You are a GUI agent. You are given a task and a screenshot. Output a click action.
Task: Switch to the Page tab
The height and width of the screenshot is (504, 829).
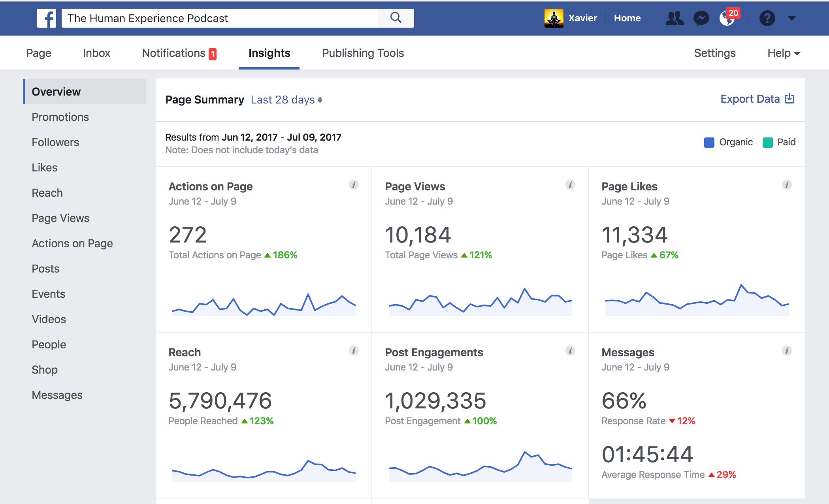[x=39, y=53]
